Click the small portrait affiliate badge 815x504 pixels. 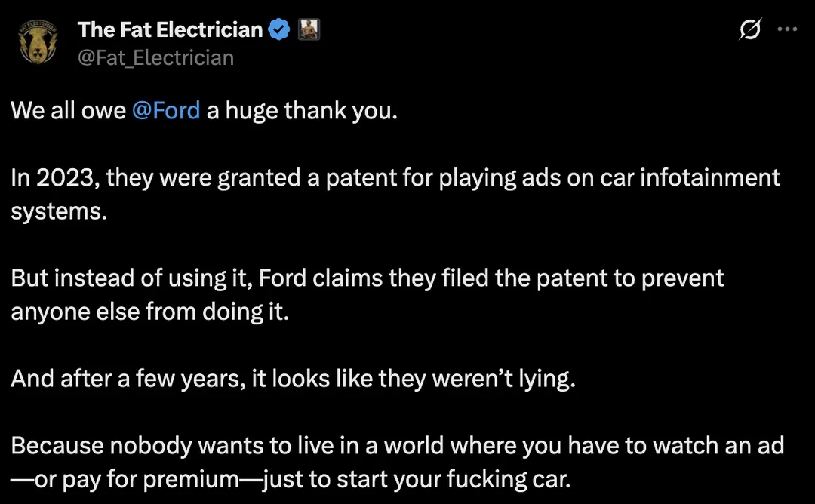(309, 29)
